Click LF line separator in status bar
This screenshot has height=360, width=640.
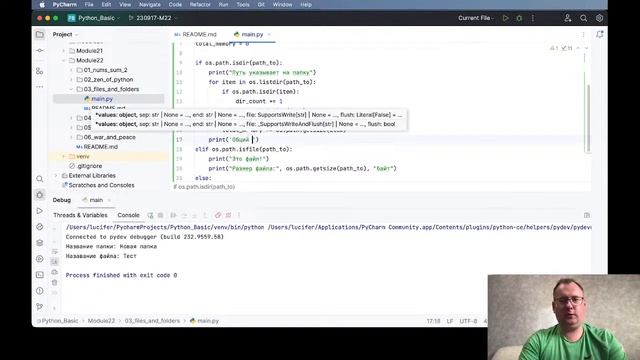point(450,321)
